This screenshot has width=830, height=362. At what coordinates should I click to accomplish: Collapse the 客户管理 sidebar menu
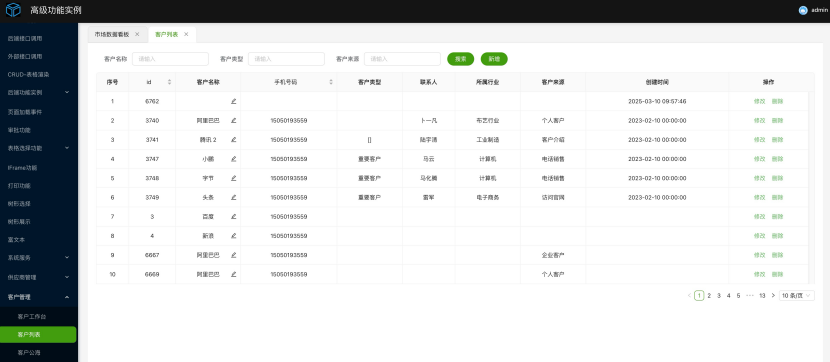coord(67,297)
